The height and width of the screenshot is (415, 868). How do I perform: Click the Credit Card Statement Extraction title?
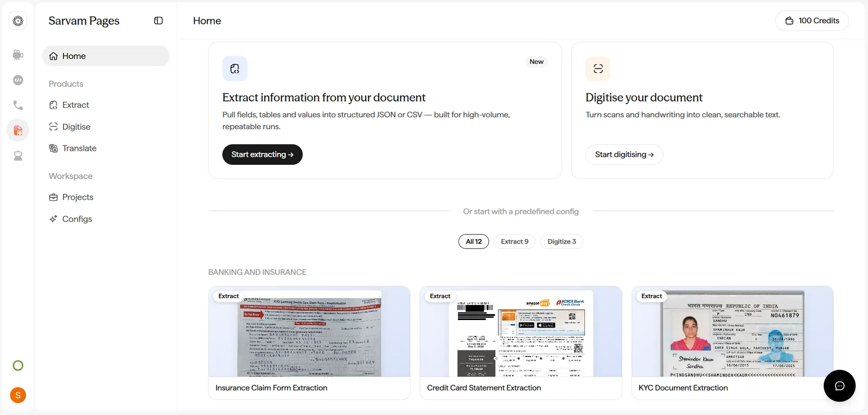484,388
